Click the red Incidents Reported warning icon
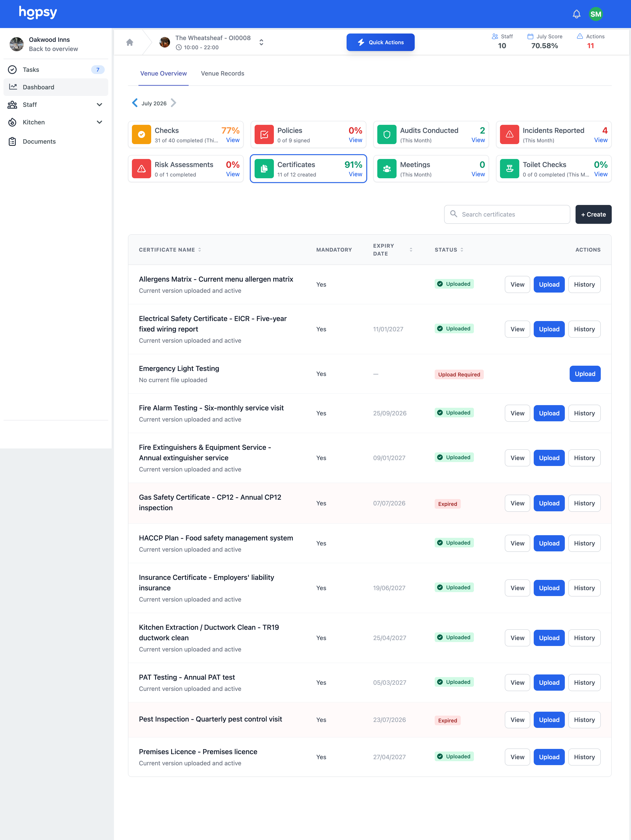Viewport: 631px width, 840px height. click(x=509, y=134)
